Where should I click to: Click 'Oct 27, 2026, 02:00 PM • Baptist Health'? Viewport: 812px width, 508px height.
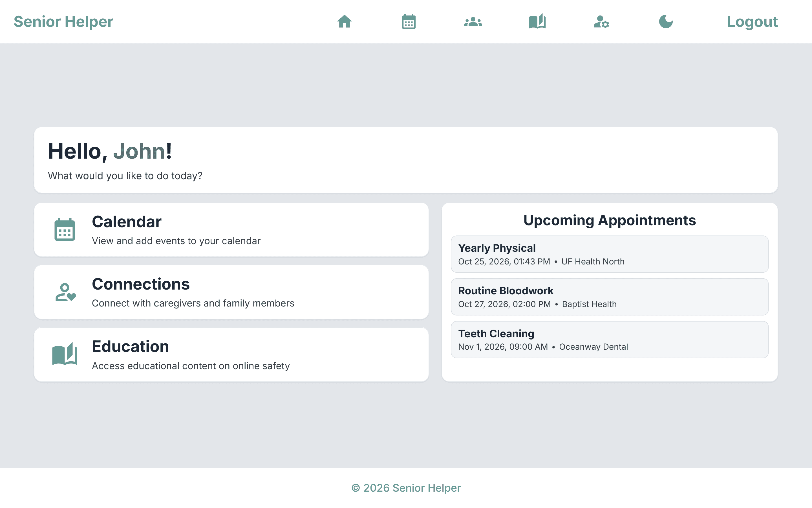click(537, 305)
